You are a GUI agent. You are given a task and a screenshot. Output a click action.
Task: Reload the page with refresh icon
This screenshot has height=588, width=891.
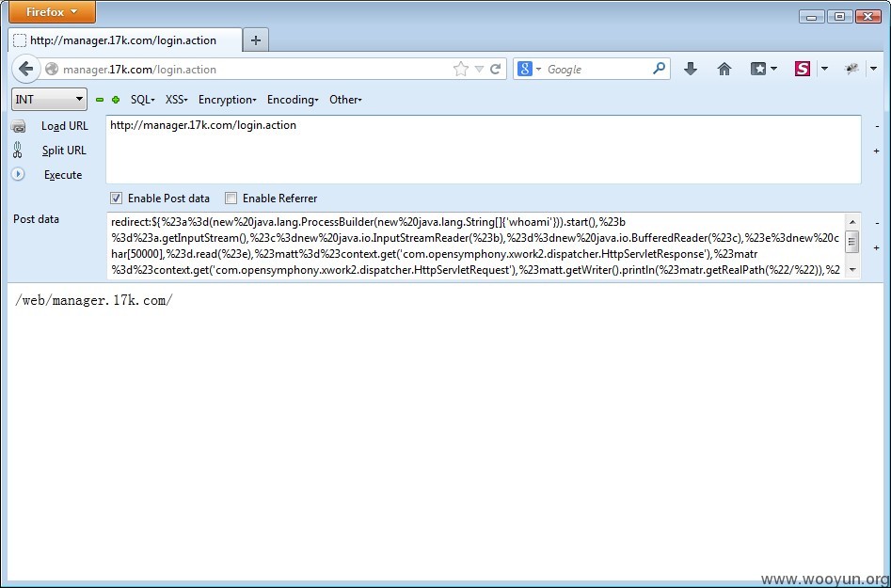click(495, 70)
